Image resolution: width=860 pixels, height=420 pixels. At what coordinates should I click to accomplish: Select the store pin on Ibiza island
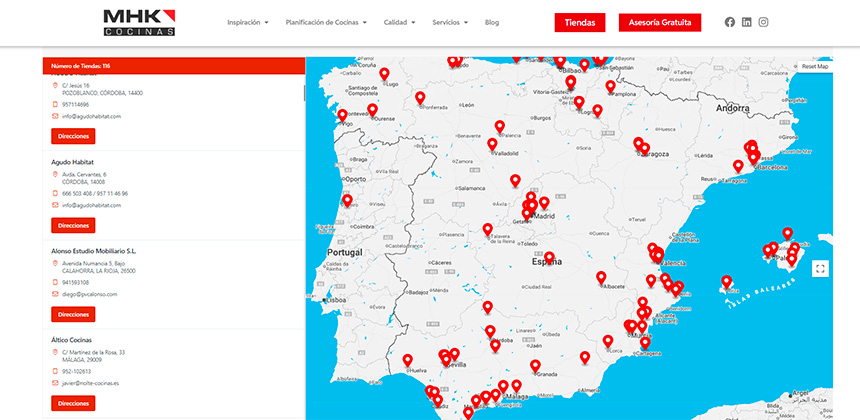[x=727, y=282]
